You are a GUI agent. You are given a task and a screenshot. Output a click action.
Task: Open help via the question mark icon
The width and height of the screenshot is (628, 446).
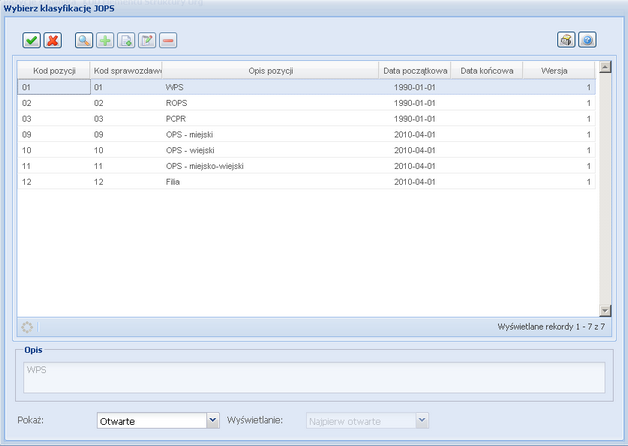pos(587,40)
